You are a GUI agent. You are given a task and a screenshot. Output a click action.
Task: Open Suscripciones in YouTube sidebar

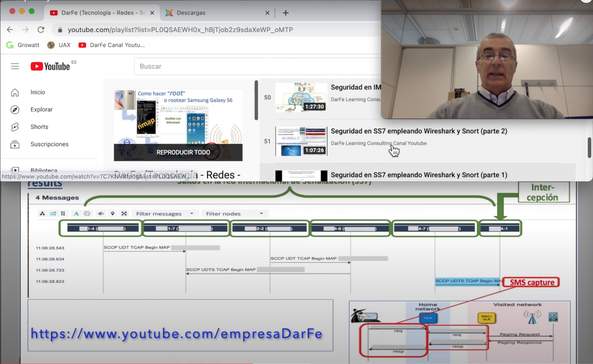coord(49,144)
